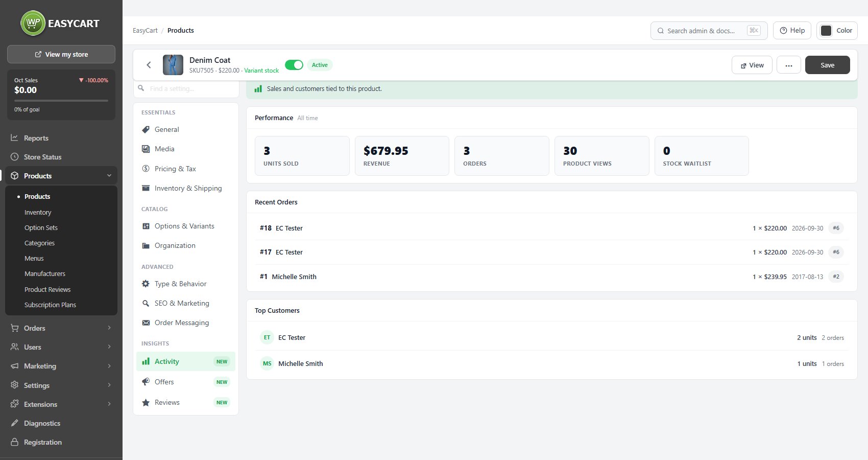Click the View product button

pyautogui.click(x=752, y=65)
